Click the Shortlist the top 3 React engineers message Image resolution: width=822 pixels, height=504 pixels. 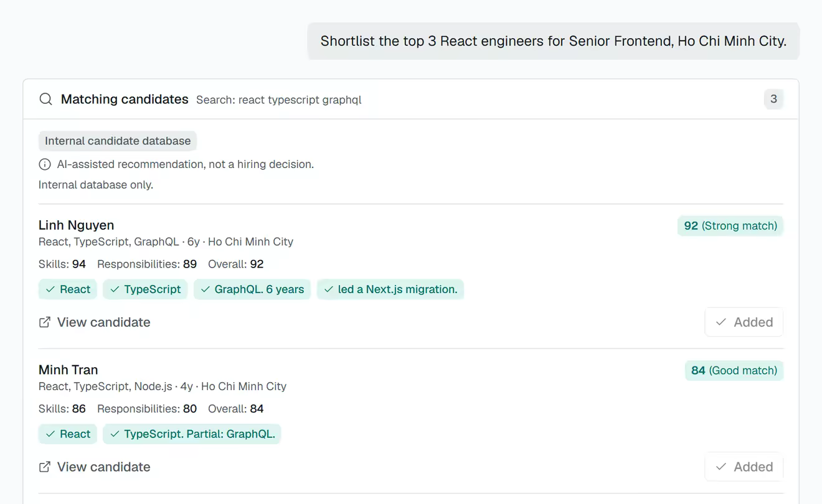pos(554,41)
